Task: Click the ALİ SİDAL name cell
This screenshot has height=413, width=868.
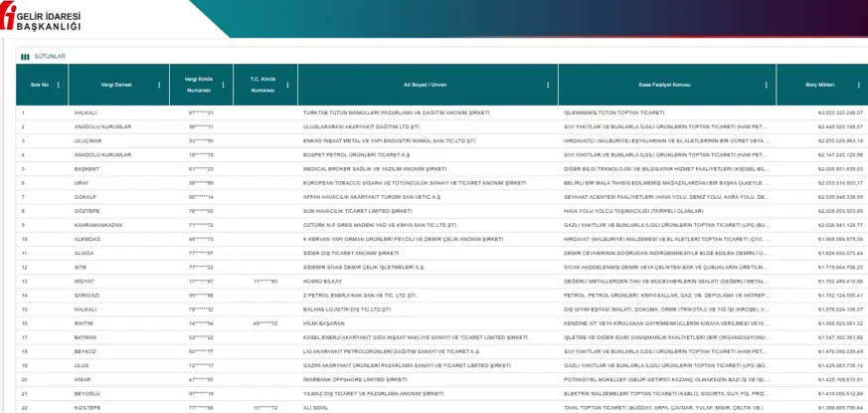Action: (x=315, y=408)
